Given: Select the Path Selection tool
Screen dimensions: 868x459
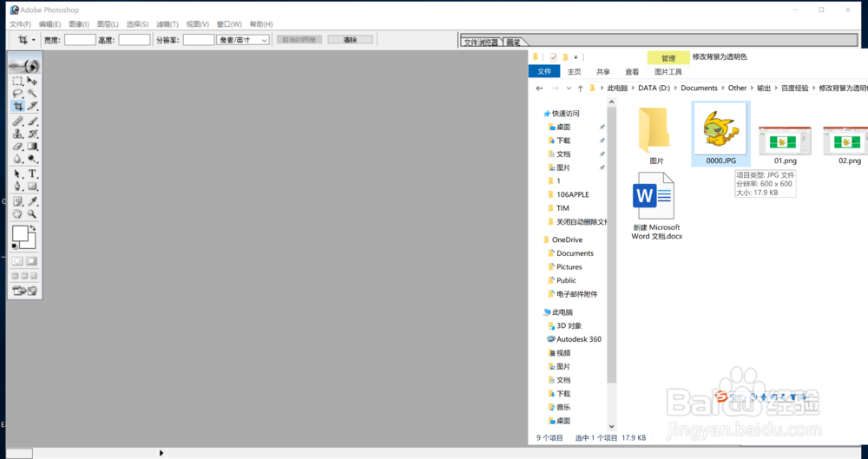Looking at the screenshot, I should coord(17,174).
